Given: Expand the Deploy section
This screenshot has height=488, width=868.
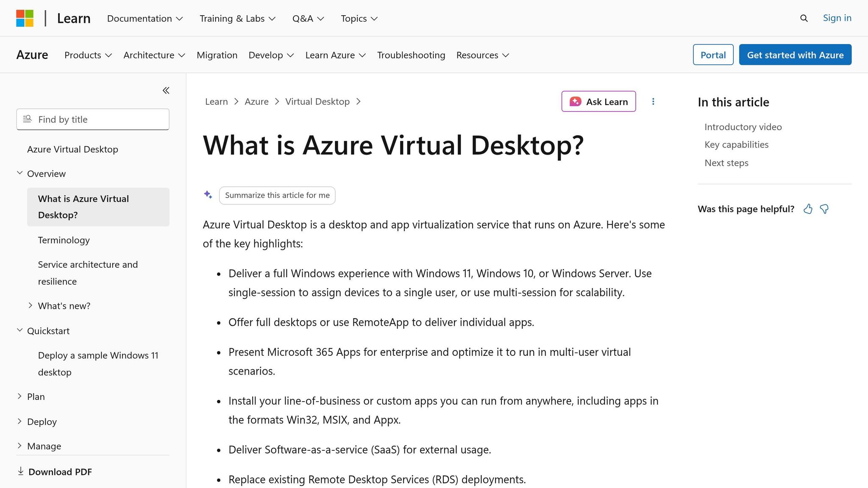Looking at the screenshot, I should [x=19, y=421].
